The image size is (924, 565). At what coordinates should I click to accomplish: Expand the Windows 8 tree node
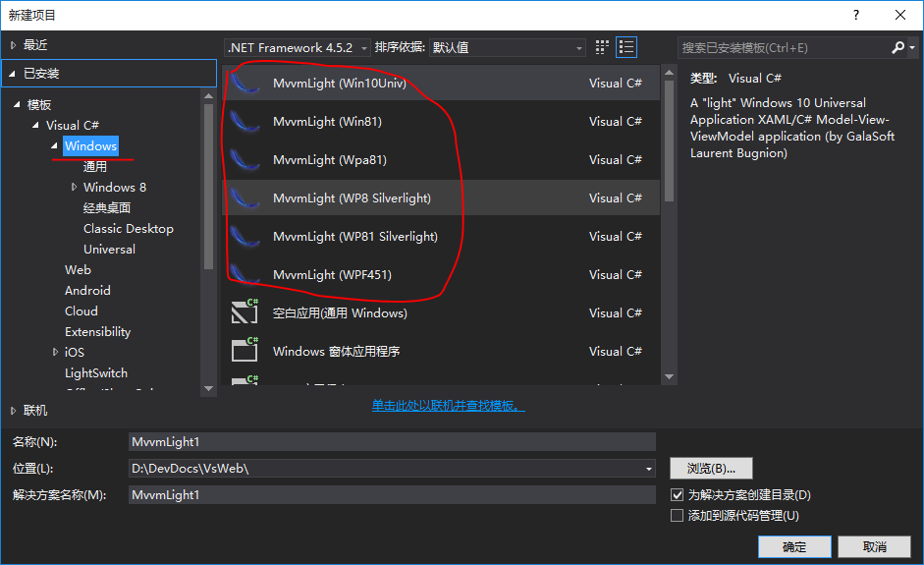[x=74, y=187]
